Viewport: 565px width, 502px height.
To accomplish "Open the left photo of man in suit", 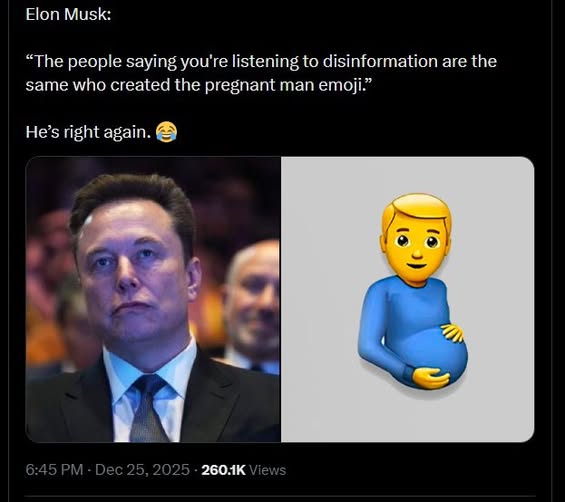I will (153, 299).
